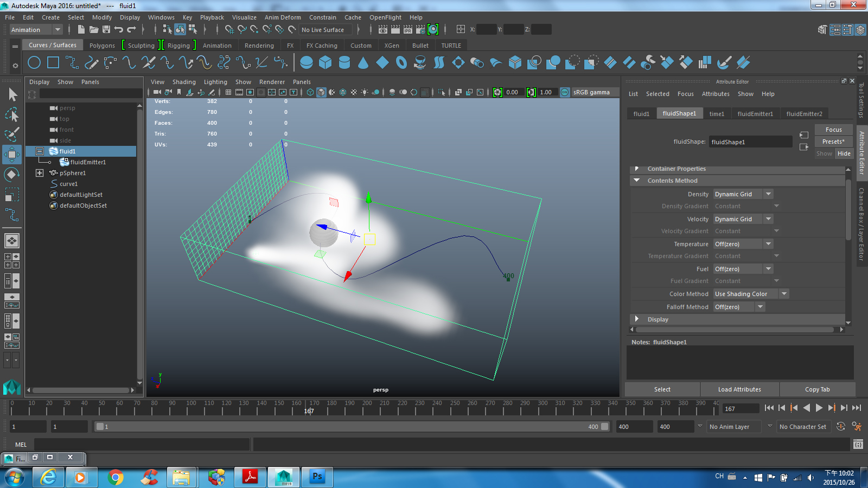Click the Maya home icon in the toolbox
Viewport: 868px width, 488px height.
12,388
